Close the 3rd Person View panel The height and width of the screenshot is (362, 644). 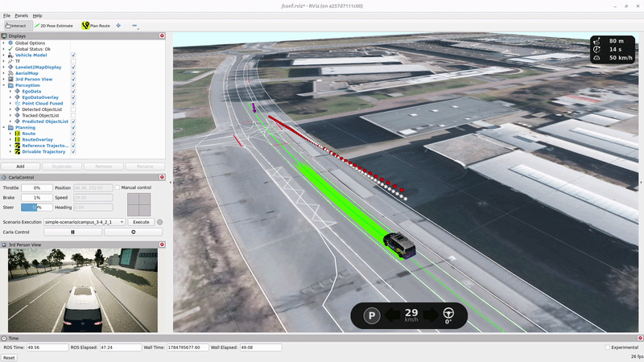click(162, 245)
